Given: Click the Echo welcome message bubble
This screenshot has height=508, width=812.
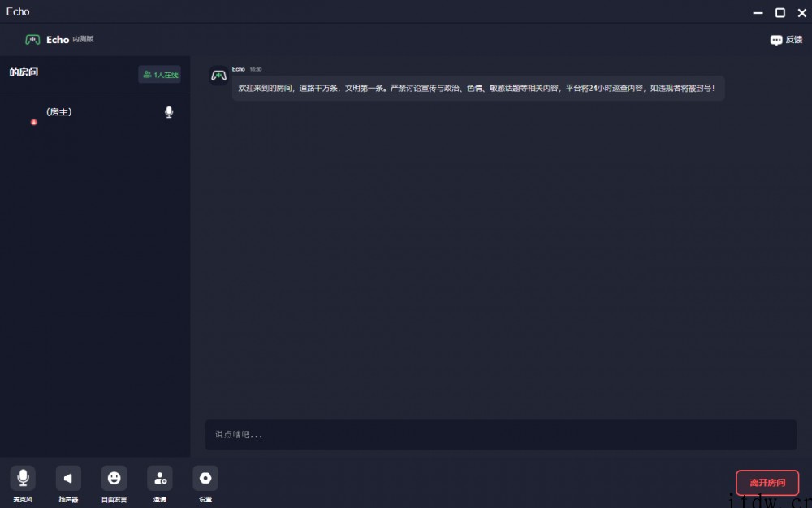Looking at the screenshot, I should click(477, 88).
